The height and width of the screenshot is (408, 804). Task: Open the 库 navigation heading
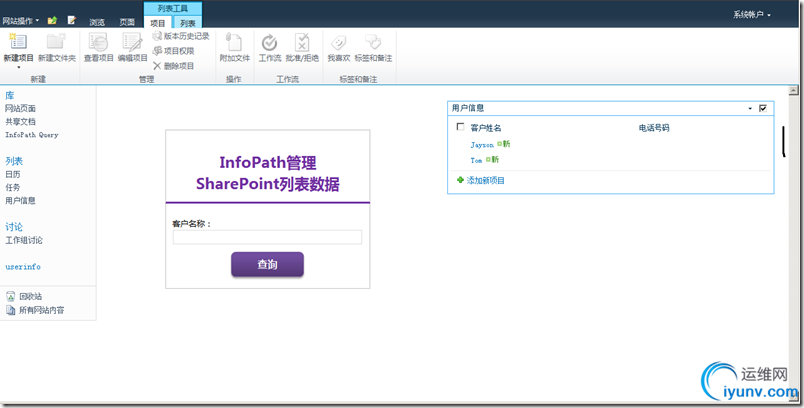10,95
